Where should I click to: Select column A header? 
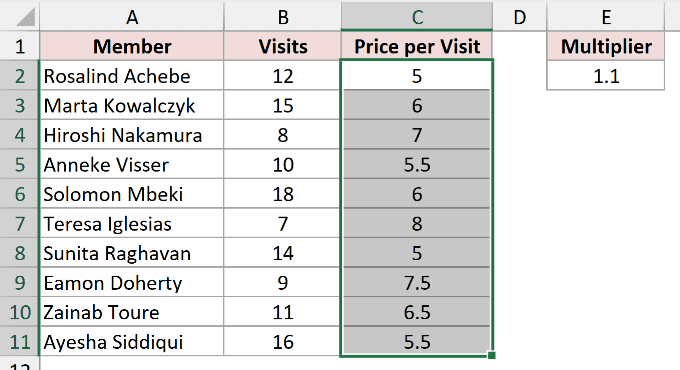(x=132, y=17)
